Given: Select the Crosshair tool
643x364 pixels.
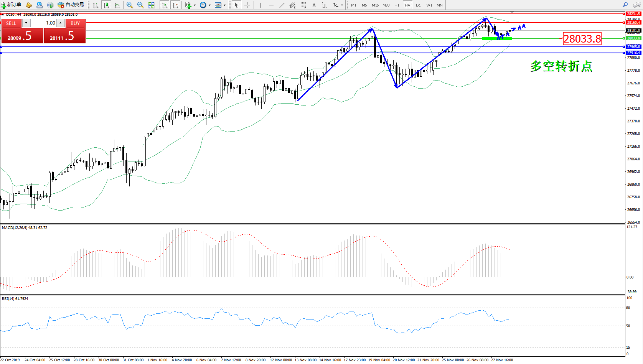Looking at the screenshot, I should [x=247, y=5].
